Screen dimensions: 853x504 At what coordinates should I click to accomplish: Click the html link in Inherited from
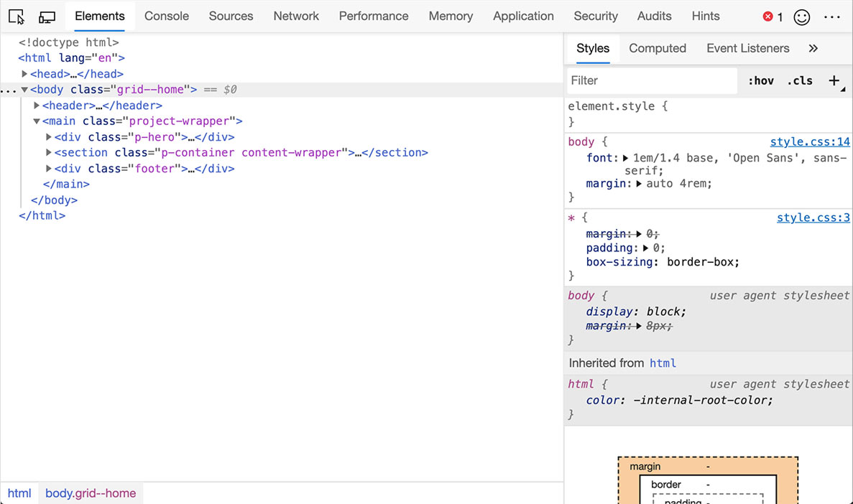[663, 363]
